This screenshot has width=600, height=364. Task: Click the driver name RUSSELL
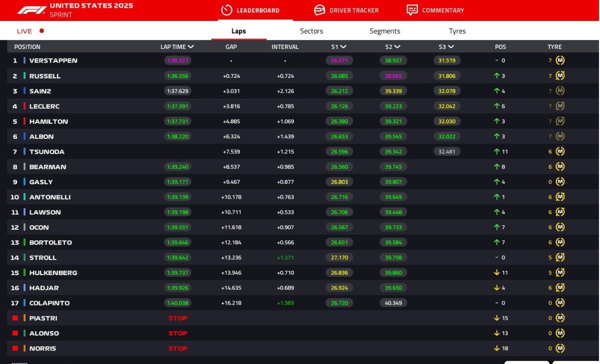[x=45, y=76]
